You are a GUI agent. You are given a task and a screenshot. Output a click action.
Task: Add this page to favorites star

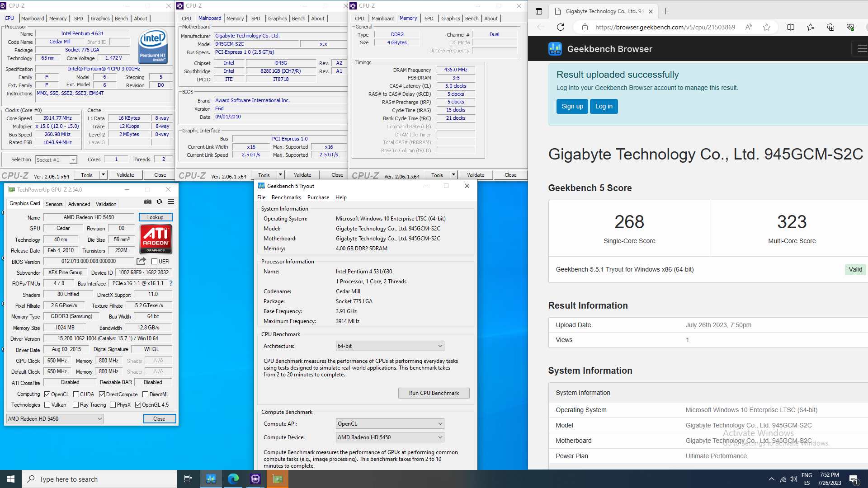coord(767,27)
